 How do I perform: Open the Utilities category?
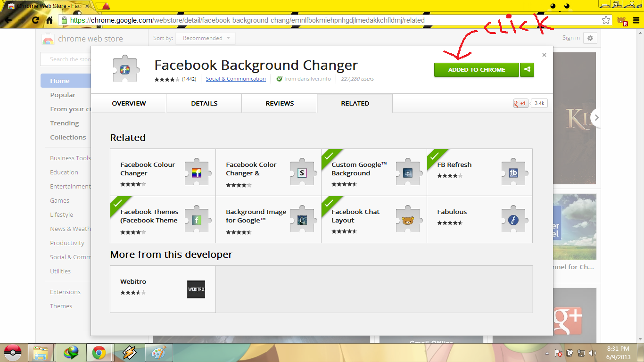(x=60, y=271)
